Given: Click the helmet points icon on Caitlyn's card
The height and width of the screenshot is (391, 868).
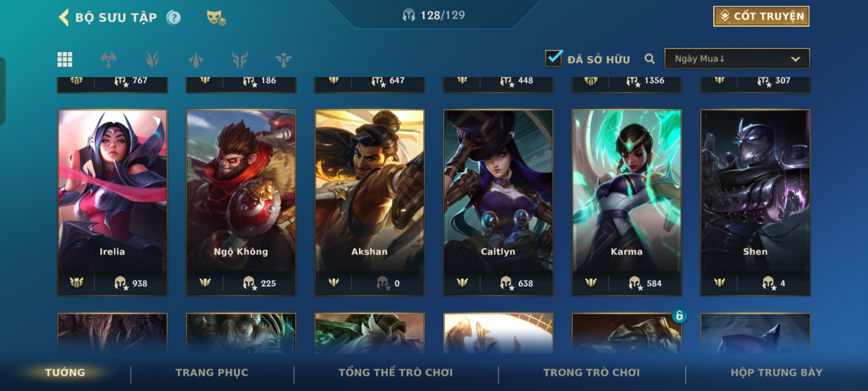Looking at the screenshot, I should pos(506,283).
